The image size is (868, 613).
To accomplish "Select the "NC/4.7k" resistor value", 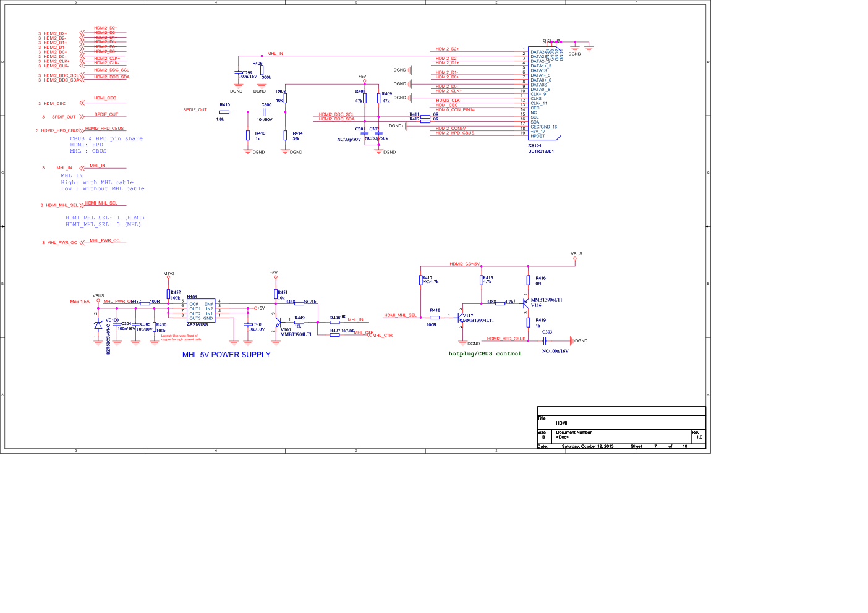I will [430, 282].
